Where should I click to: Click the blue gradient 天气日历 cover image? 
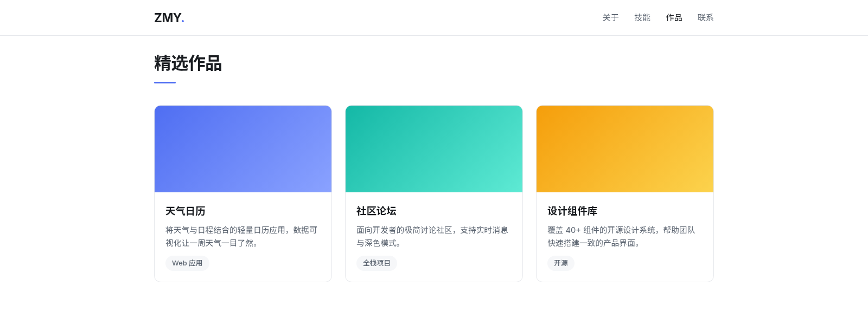point(243,149)
